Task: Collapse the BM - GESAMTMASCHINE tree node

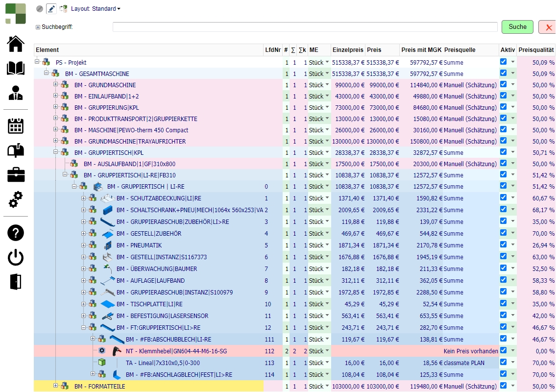Action: point(46,73)
